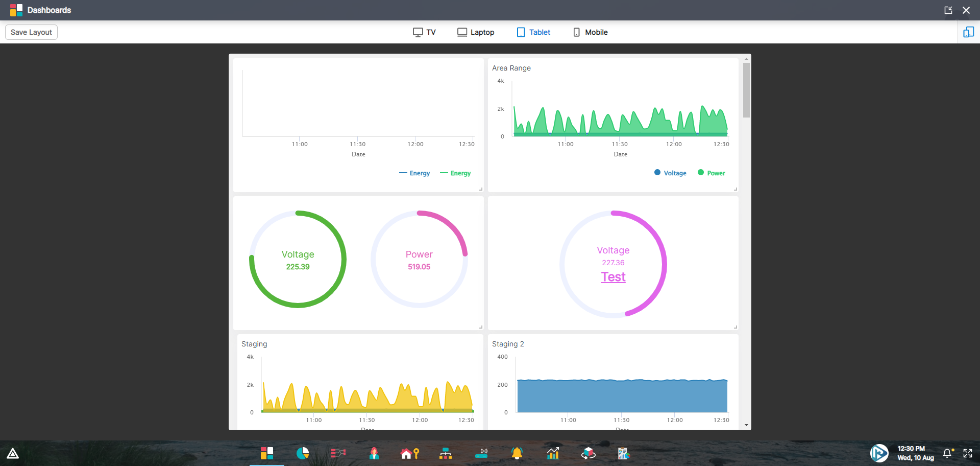Open the 3D cube sync icon in dock
Viewport: 980px width, 466px height.
tap(588, 453)
